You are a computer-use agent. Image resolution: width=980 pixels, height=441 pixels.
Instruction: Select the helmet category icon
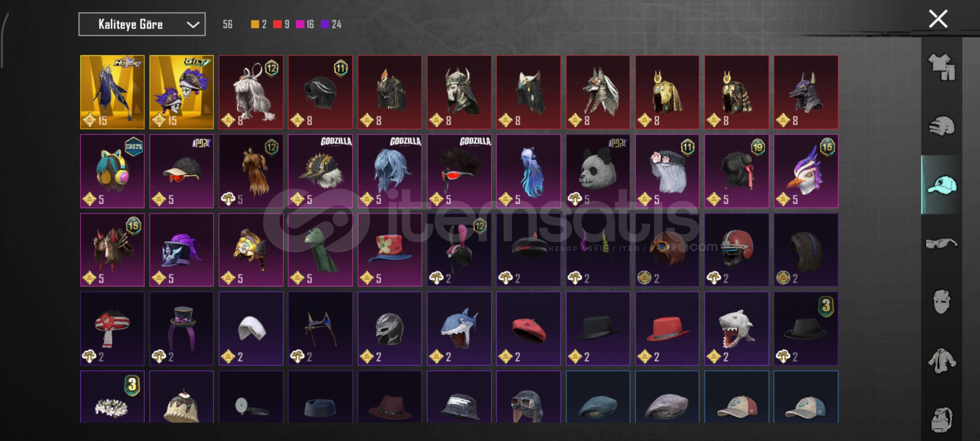942,126
